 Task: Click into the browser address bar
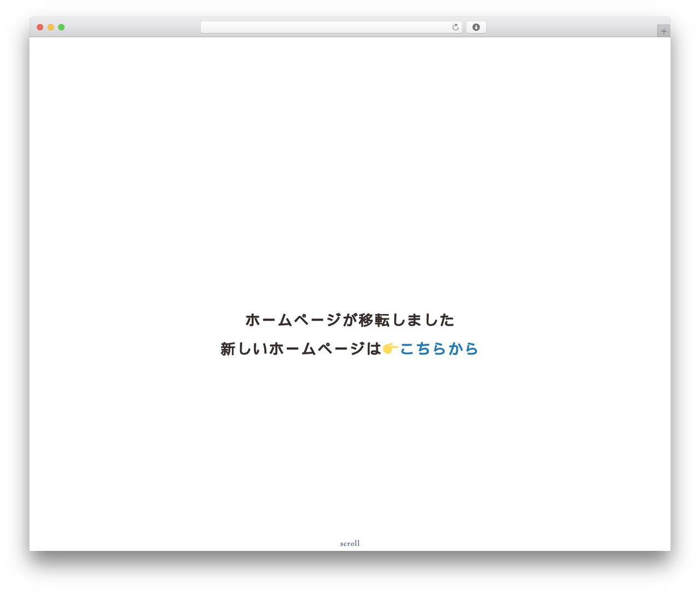click(x=331, y=27)
